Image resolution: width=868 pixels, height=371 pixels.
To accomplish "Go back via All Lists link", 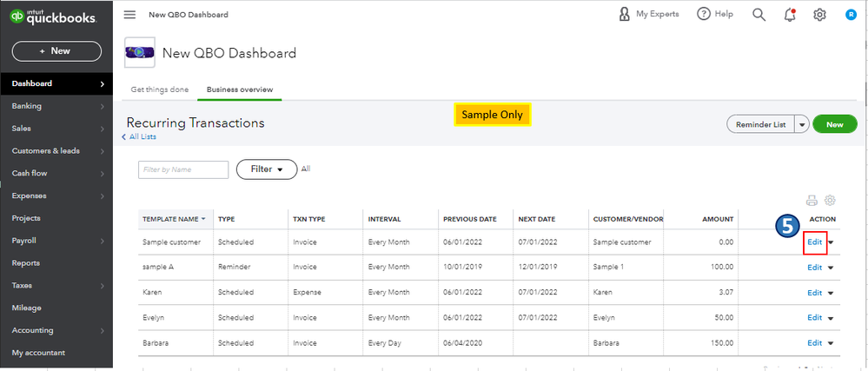I will tap(141, 136).
